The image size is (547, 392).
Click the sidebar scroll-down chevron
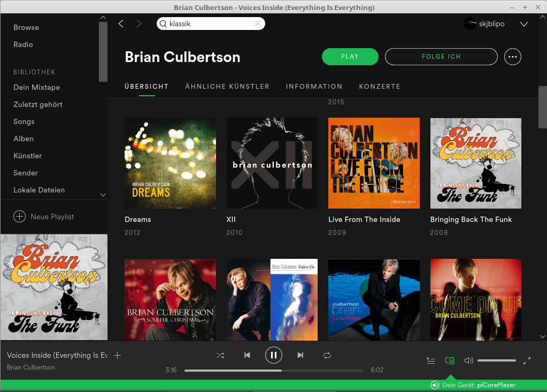[103, 195]
